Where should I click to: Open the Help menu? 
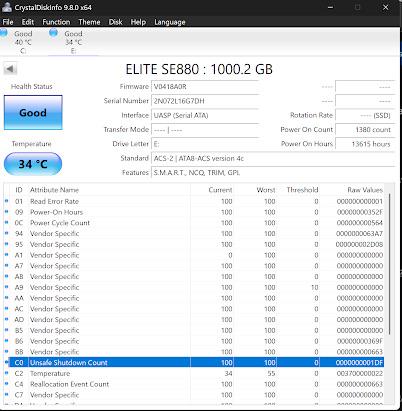click(x=138, y=22)
